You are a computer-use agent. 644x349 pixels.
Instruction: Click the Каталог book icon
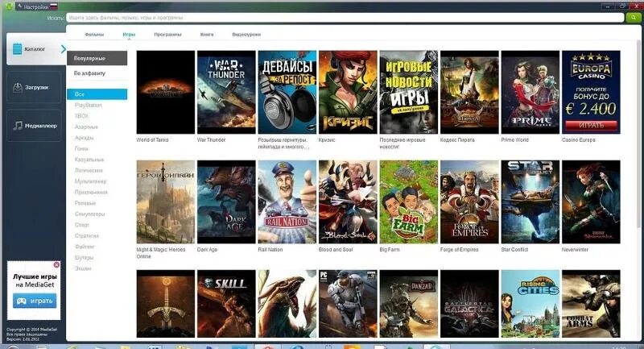pyautogui.click(x=17, y=49)
